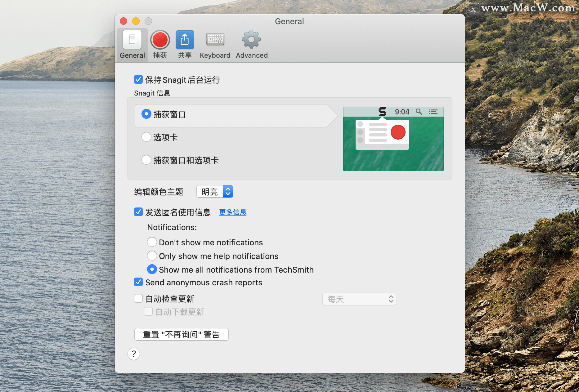
Task: Select 捕获窗口和选项卡 radio option
Action: [146, 160]
